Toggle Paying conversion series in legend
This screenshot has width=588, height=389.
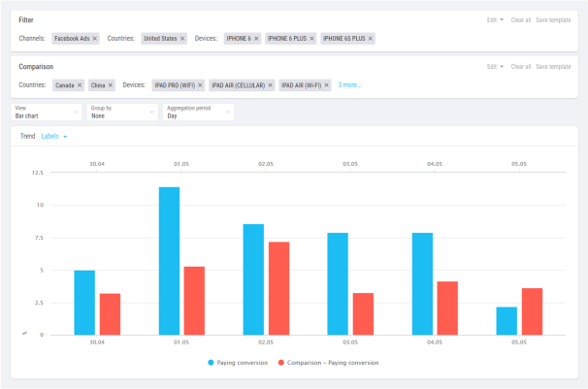pos(240,362)
